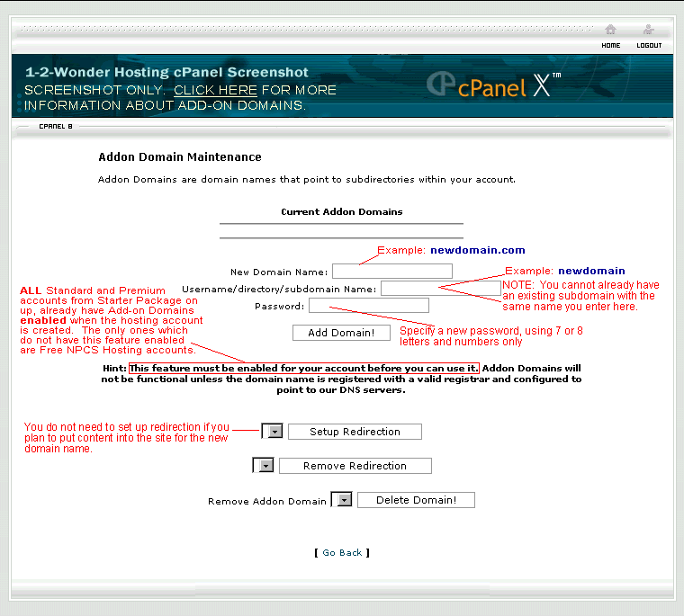Click the CPANEL 8 label
The image size is (684, 616).
pyautogui.click(x=56, y=127)
